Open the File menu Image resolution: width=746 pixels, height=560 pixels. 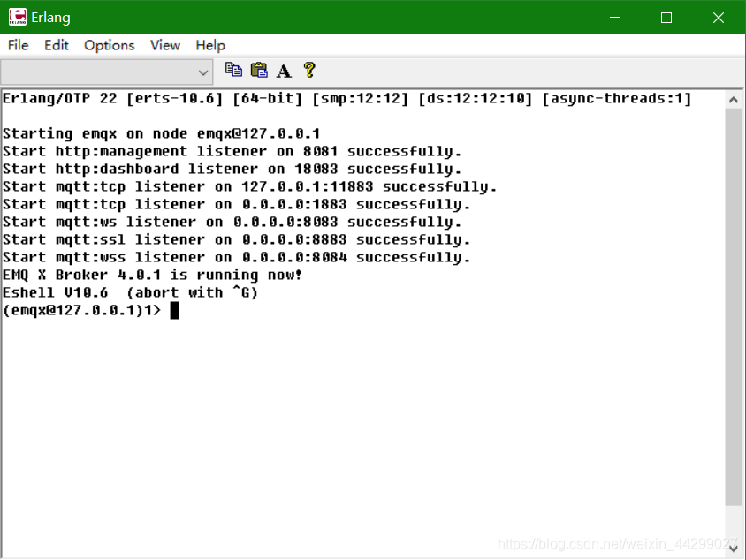17,45
